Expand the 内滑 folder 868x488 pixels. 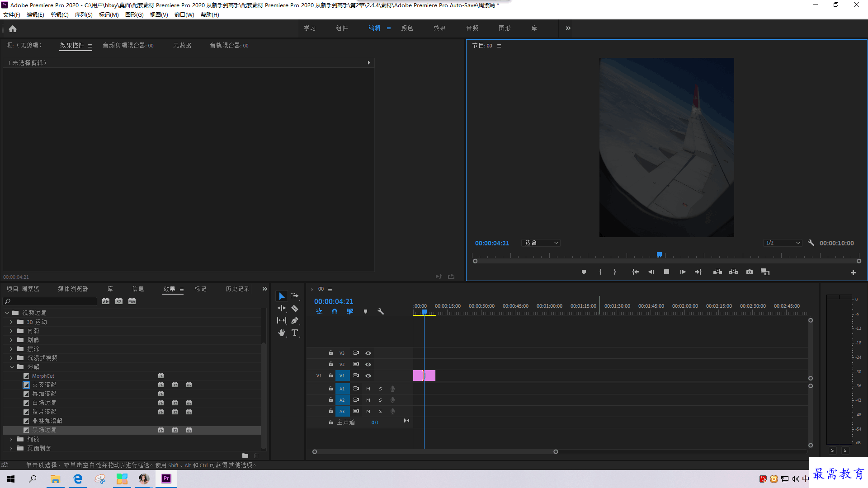pos(11,331)
